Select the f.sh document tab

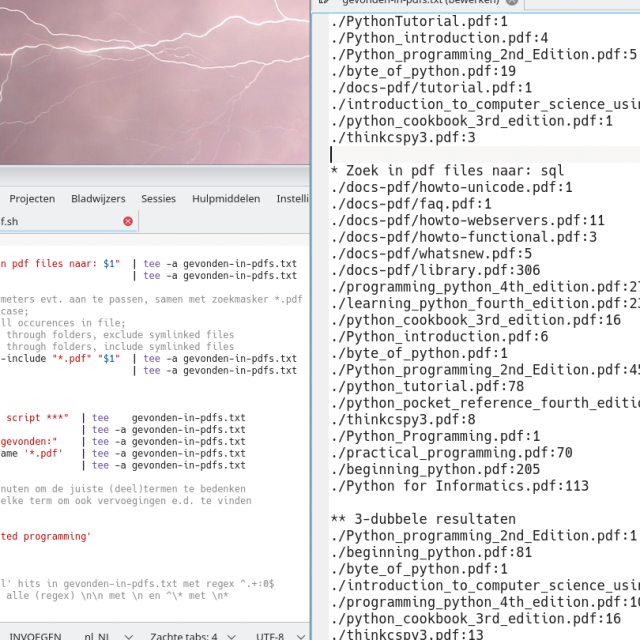pyautogui.click(x=67, y=222)
